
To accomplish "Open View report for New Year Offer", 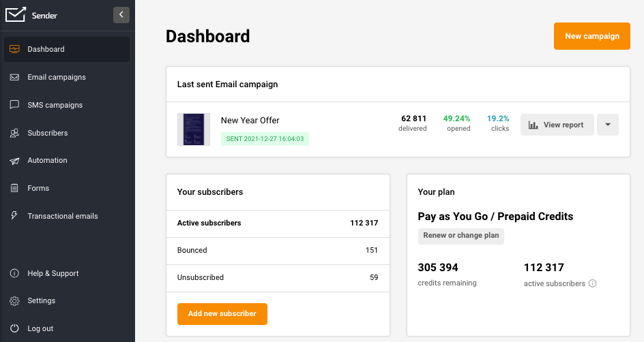I will (x=557, y=125).
